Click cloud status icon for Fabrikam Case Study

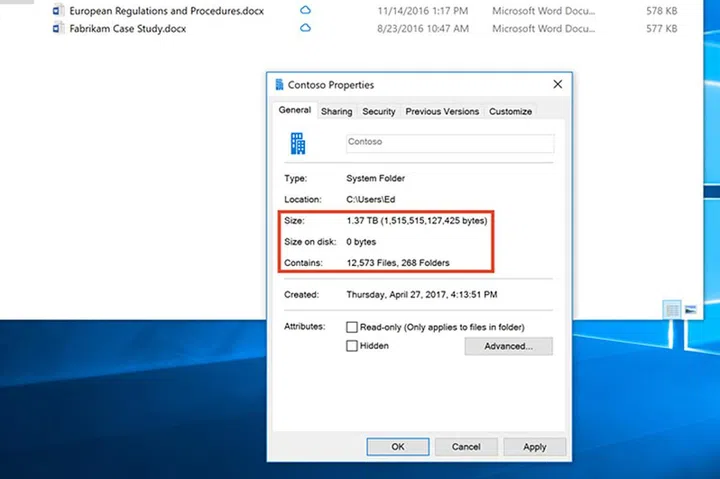(x=306, y=28)
